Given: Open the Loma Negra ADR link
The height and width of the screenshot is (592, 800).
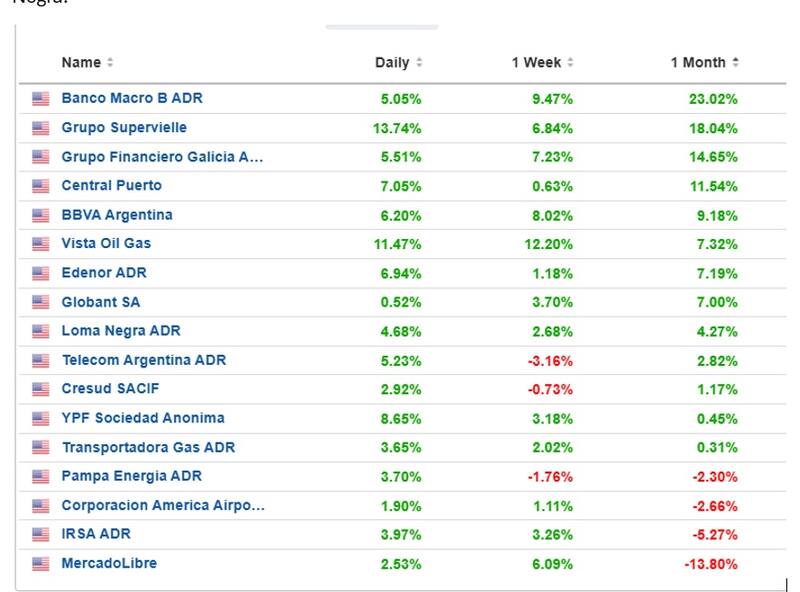Looking at the screenshot, I should click(x=121, y=331).
